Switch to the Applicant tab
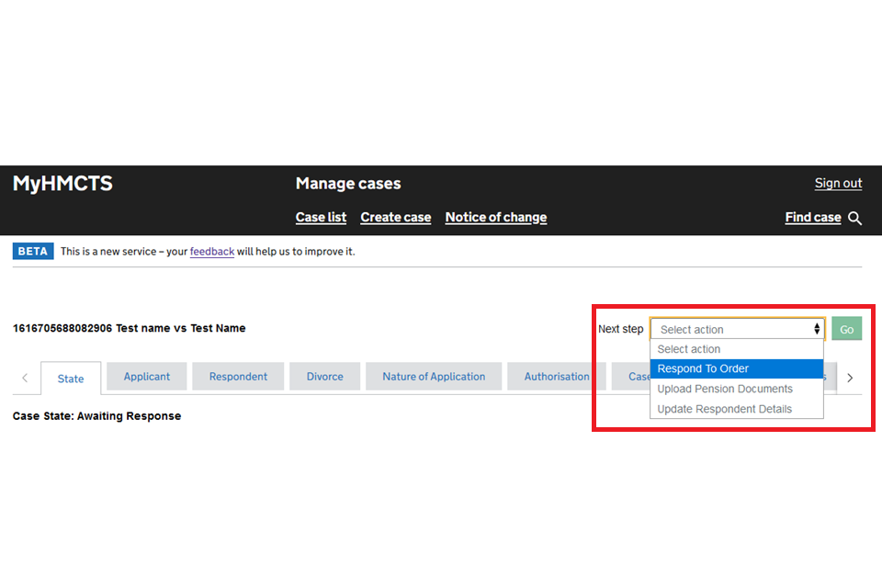 coord(147,377)
